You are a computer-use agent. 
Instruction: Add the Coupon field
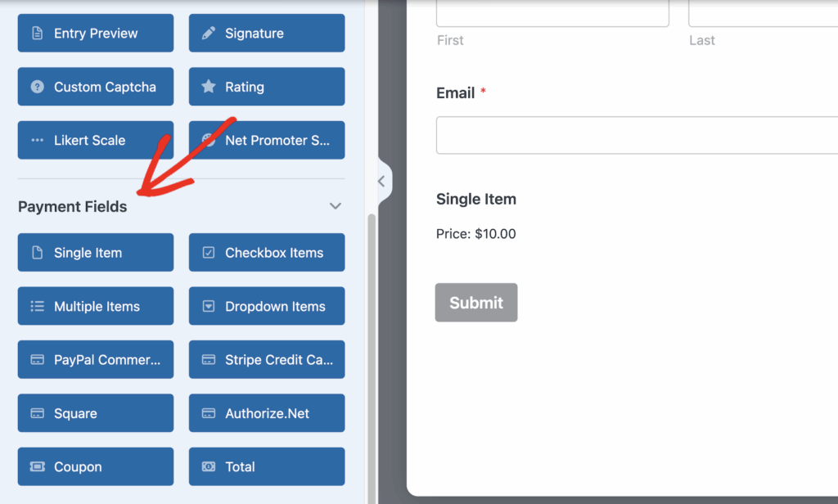click(96, 466)
